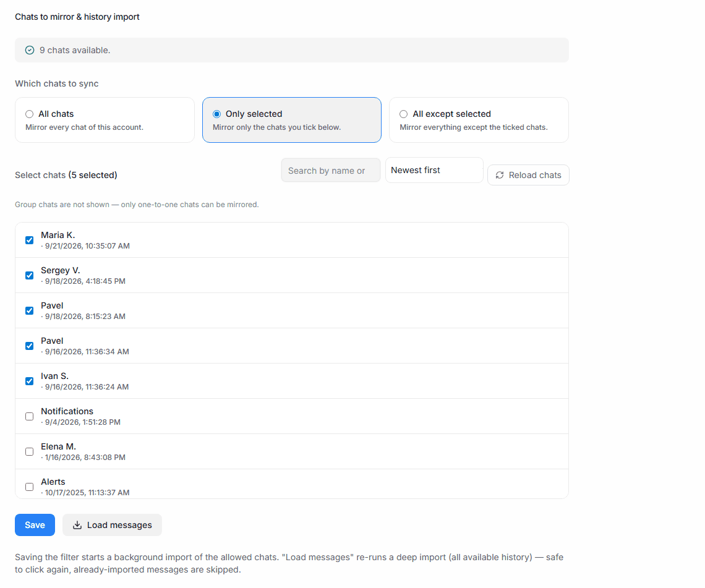Pick the All except selected radio option
This screenshot has height=588, width=705.
tap(404, 114)
